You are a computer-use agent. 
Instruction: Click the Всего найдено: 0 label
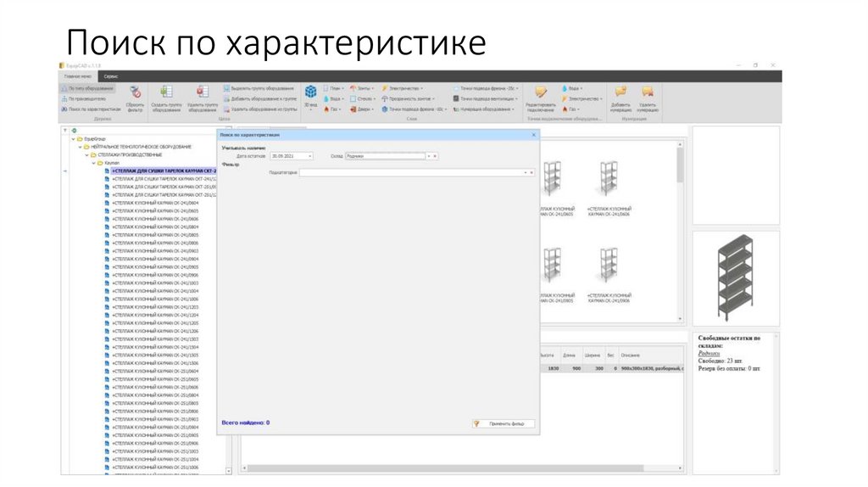click(245, 423)
